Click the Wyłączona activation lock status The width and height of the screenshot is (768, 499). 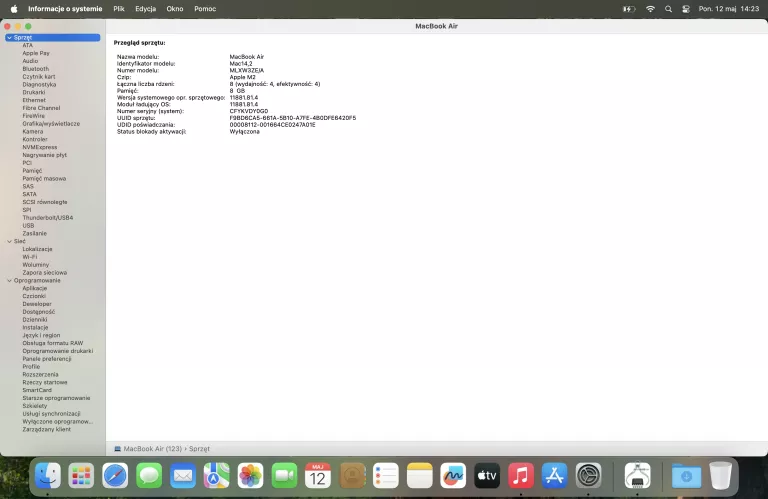244,132
